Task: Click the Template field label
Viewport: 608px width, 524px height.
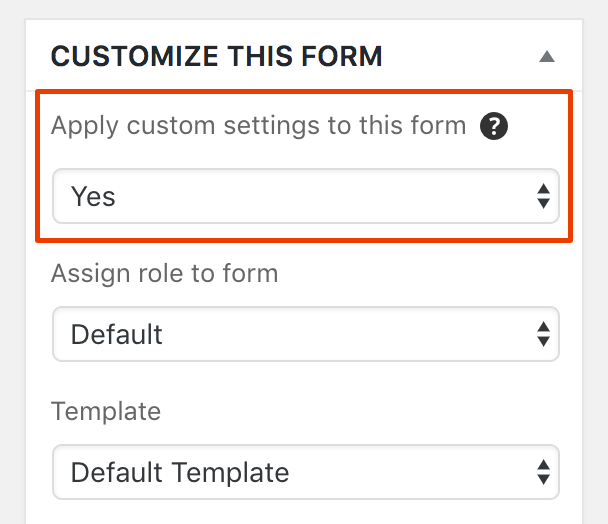Action: point(106,411)
